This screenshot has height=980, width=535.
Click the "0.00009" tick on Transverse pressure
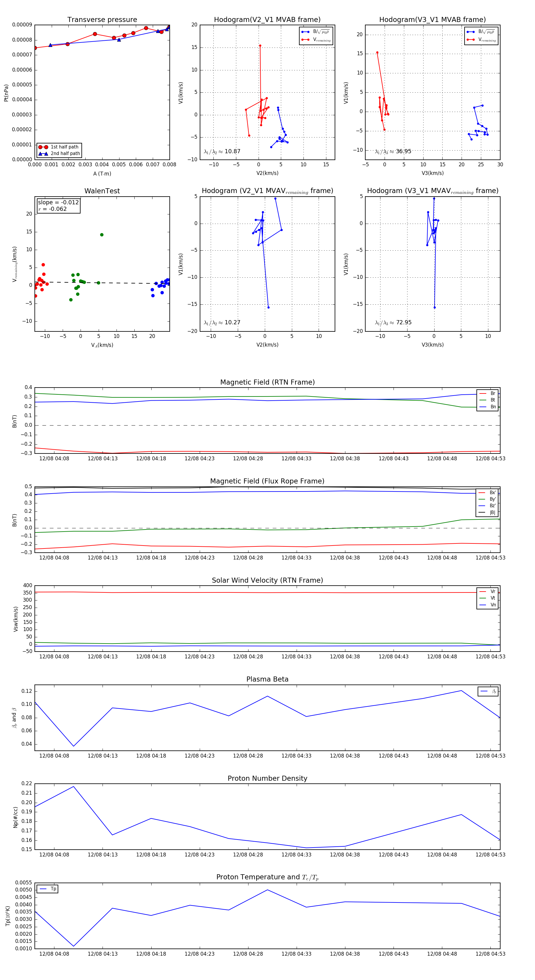pyautogui.click(x=22, y=25)
